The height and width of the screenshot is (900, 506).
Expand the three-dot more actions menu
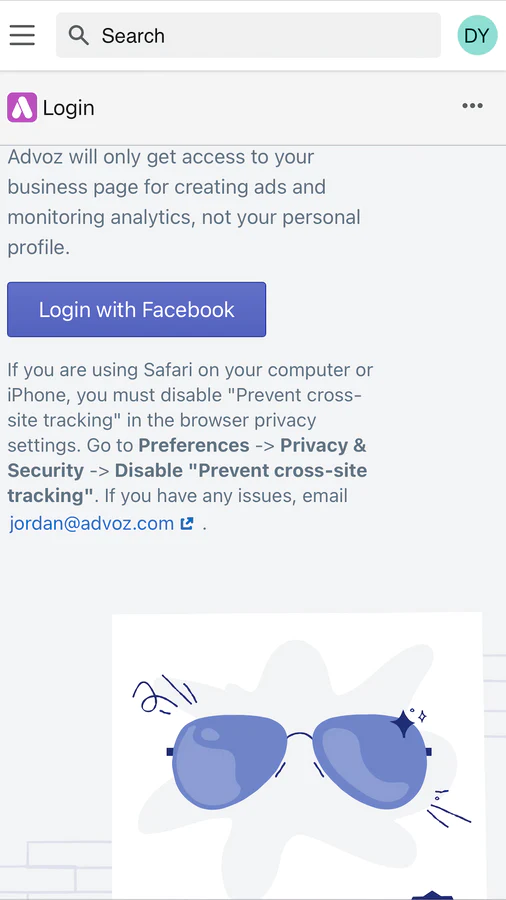pos(472,106)
